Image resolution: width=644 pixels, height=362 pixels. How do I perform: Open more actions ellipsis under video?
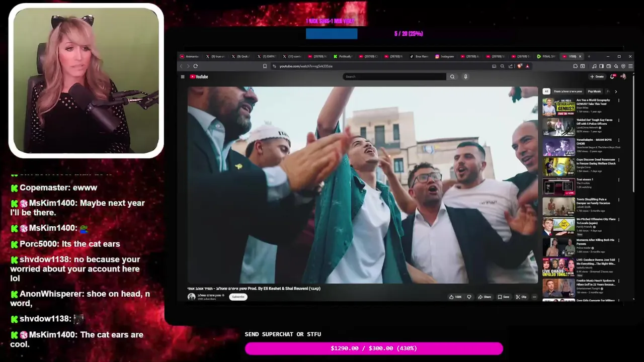click(x=534, y=297)
